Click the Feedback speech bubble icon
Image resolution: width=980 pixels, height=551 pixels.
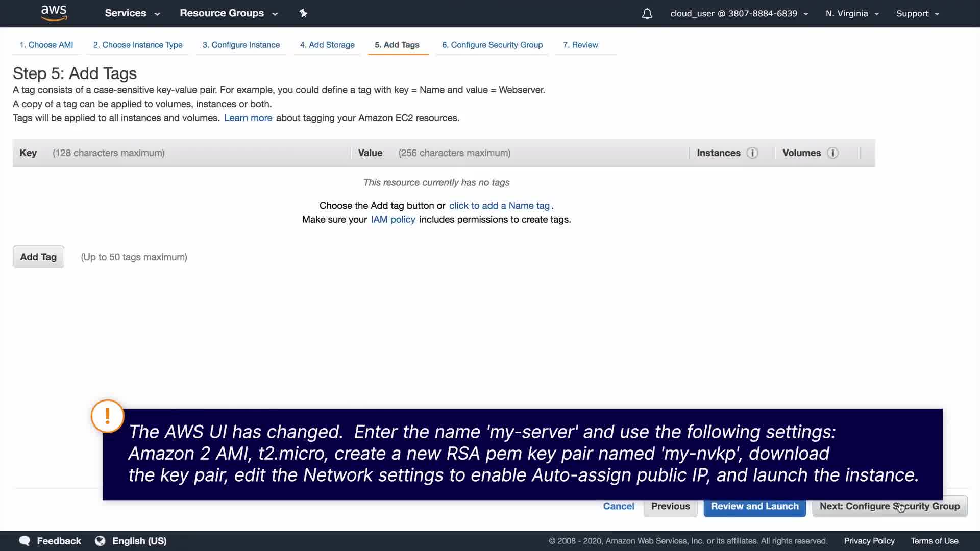24,541
